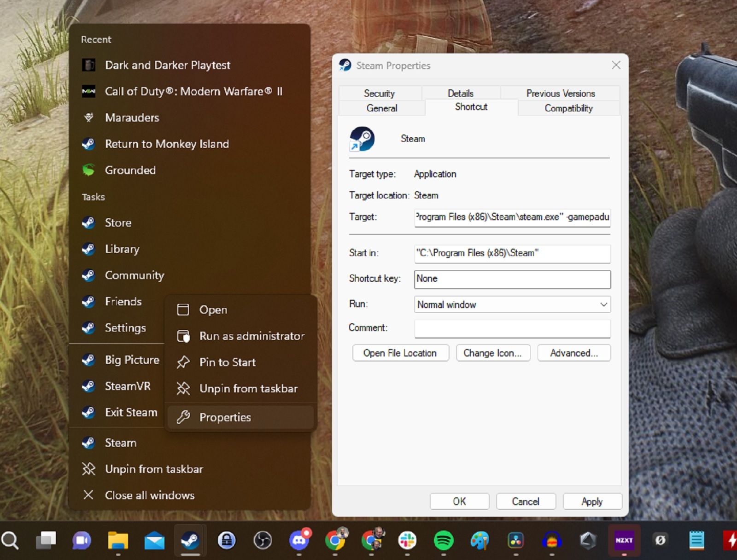
Task: Click Apply in Steam Properties
Action: point(592,502)
